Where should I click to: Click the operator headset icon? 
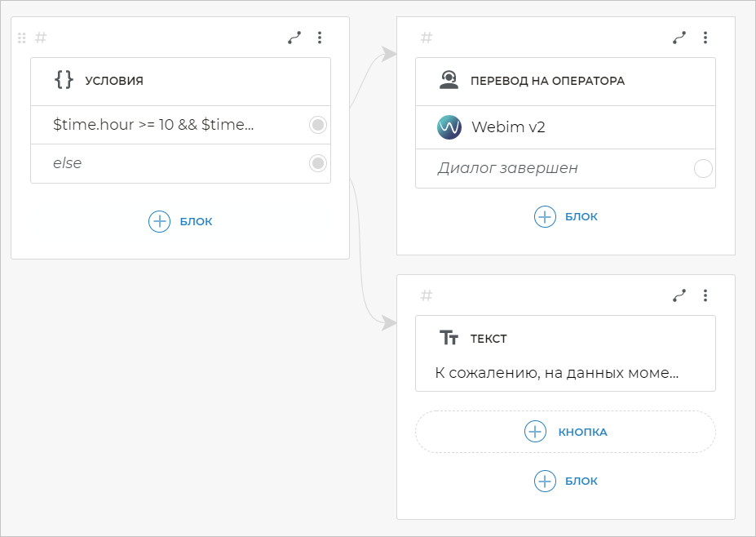pos(449,80)
